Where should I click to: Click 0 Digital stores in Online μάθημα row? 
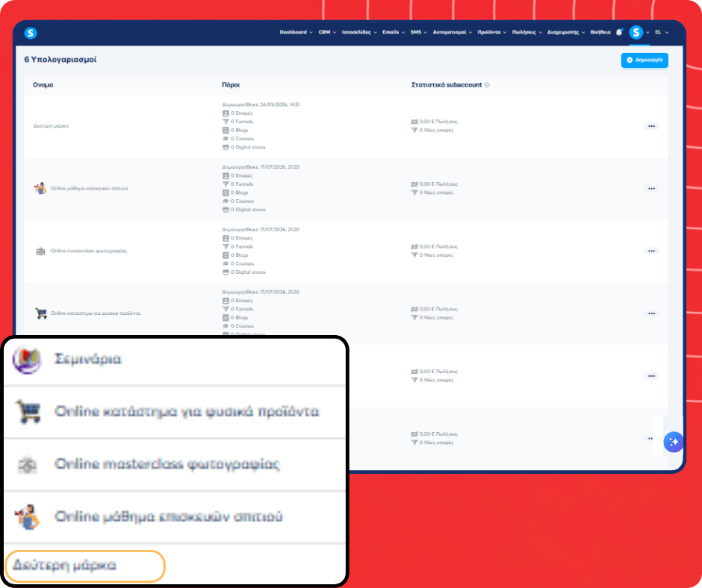point(248,210)
